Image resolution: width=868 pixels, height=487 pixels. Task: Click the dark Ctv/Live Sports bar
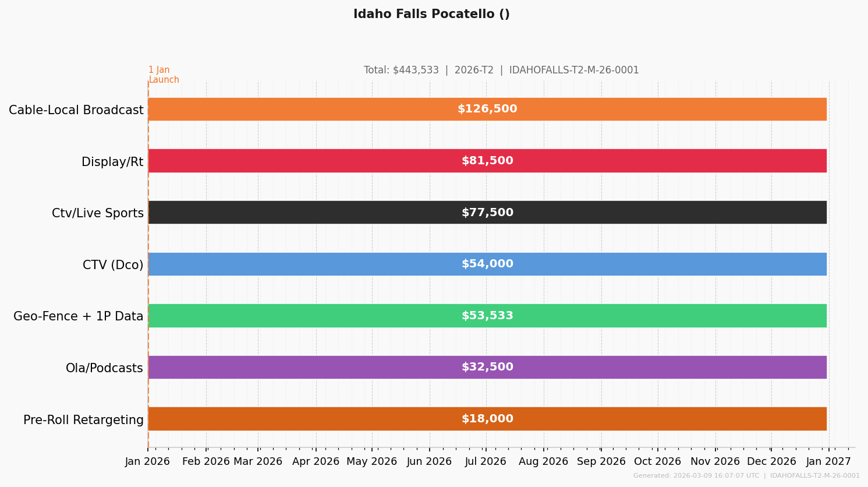[487, 212]
